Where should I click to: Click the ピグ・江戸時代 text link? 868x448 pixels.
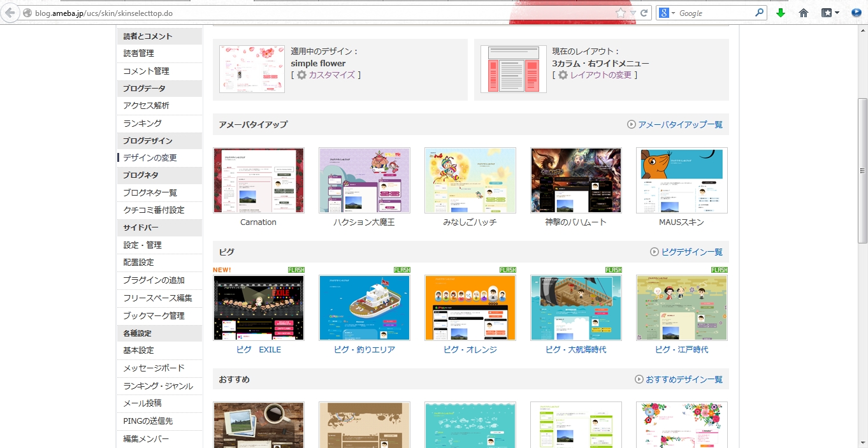tap(682, 350)
